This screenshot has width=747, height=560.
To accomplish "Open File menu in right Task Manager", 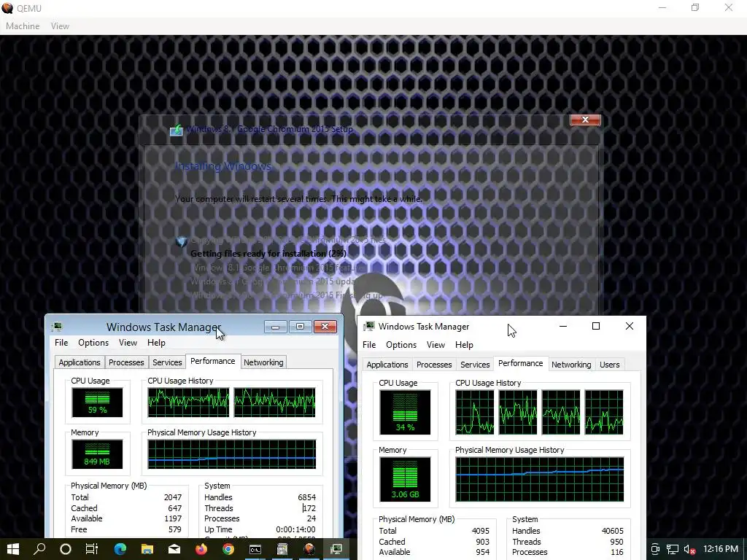I will [x=368, y=345].
